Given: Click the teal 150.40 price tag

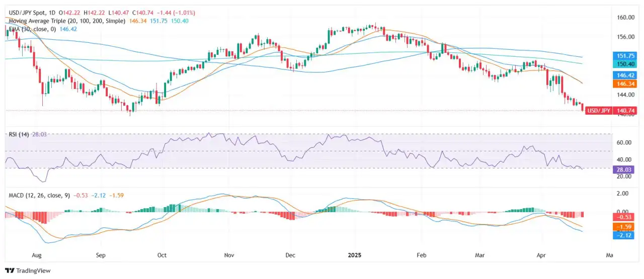Looking at the screenshot, I should coord(625,64).
